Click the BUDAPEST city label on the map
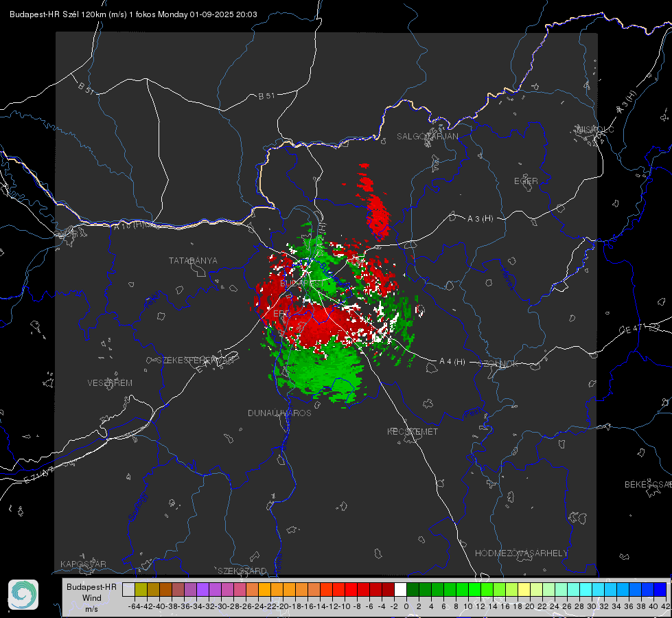This screenshot has width=672, height=618. (302, 284)
